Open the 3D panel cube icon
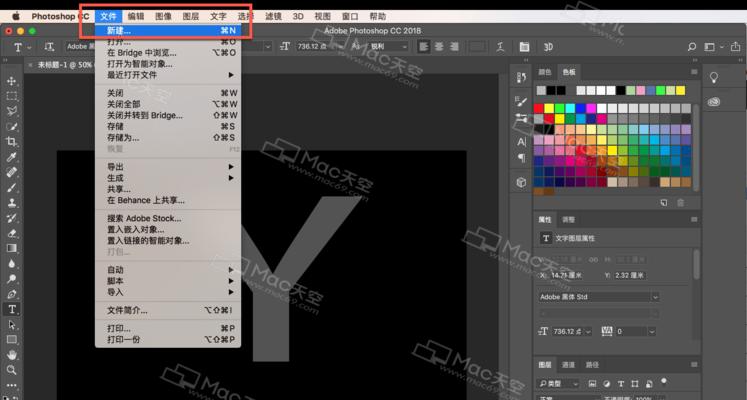 521,182
